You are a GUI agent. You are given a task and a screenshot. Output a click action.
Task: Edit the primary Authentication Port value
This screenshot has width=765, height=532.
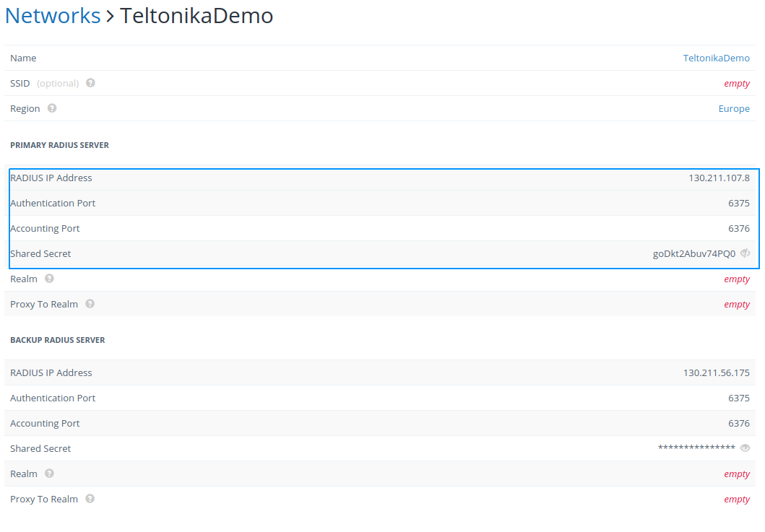(x=738, y=204)
